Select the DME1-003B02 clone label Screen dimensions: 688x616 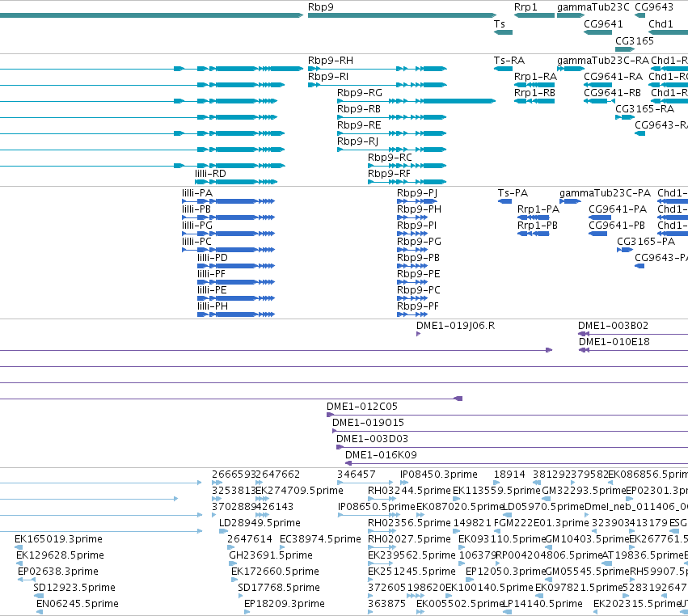(613, 326)
